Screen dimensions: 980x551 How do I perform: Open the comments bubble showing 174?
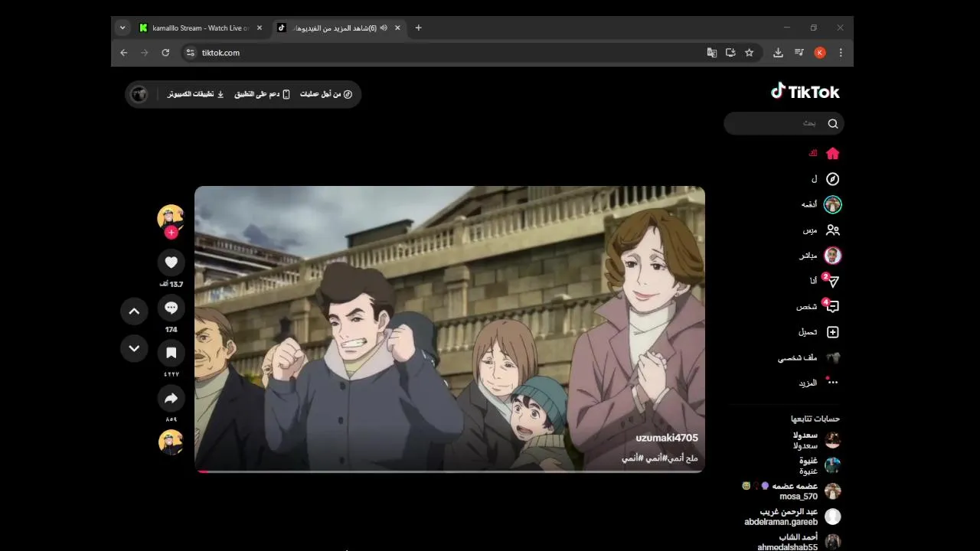[x=171, y=308]
